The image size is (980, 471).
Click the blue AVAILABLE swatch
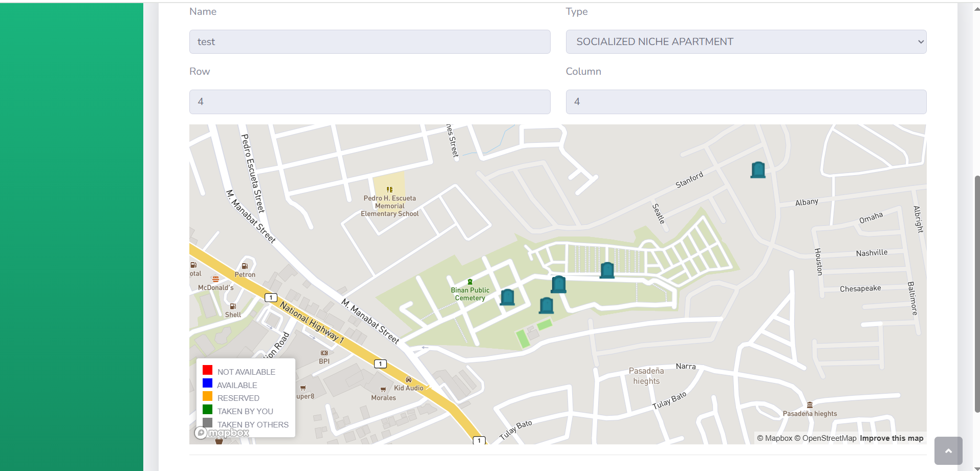pos(207,383)
